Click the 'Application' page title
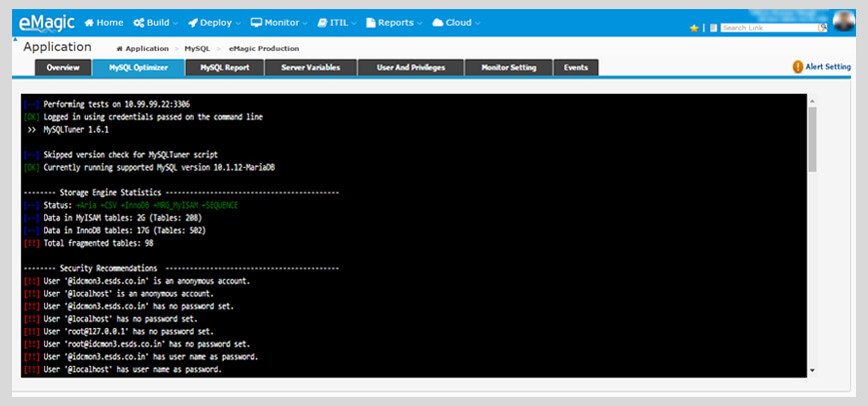The width and height of the screenshot is (868, 406). coord(57,48)
